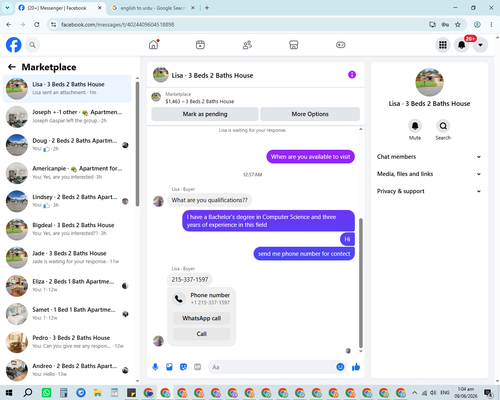Click More Options button
This screenshot has height=400, width=500.
tap(310, 114)
